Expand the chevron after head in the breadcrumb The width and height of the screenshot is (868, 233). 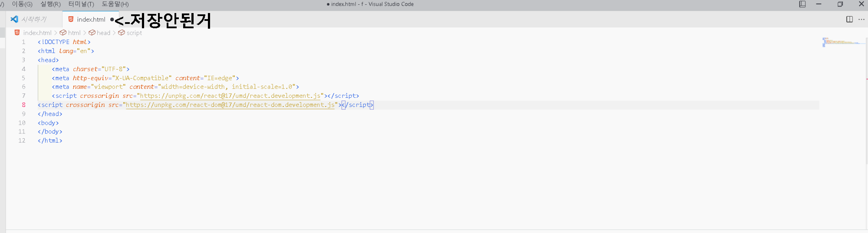[x=114, y=33]
